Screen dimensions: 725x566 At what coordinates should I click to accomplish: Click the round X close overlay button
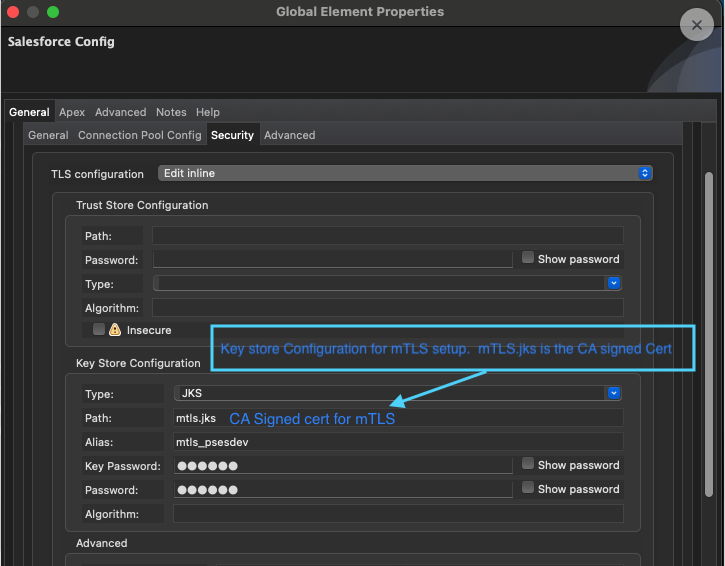696,27
